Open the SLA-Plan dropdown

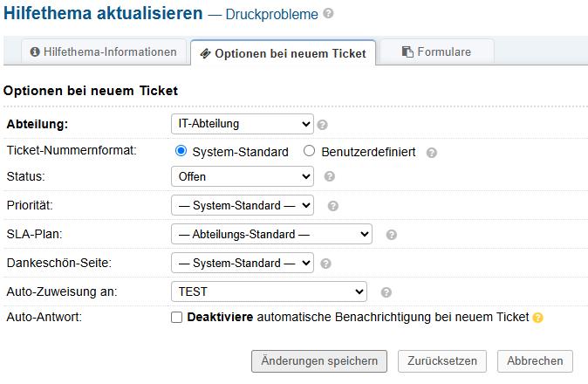pos(271,234)
